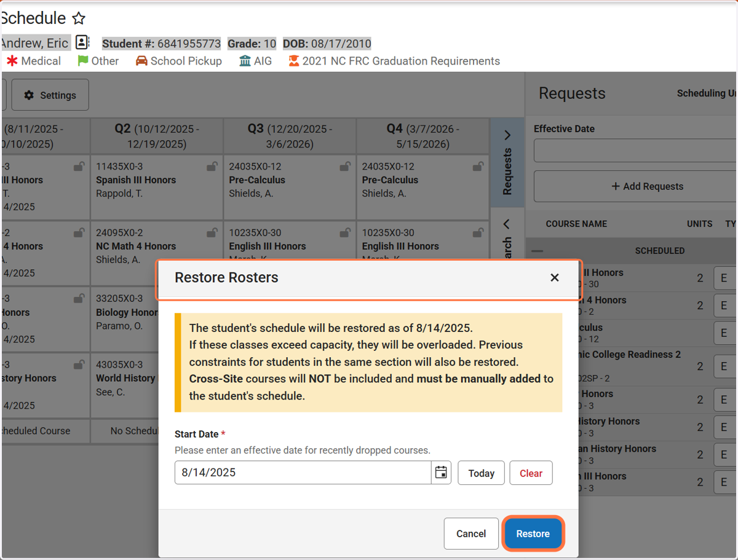Image resolution: width=738 pixels, height=560 pixels.
Task: Toggle lock on Q2 NC Math 4 Honors
Action: point(212,232)
